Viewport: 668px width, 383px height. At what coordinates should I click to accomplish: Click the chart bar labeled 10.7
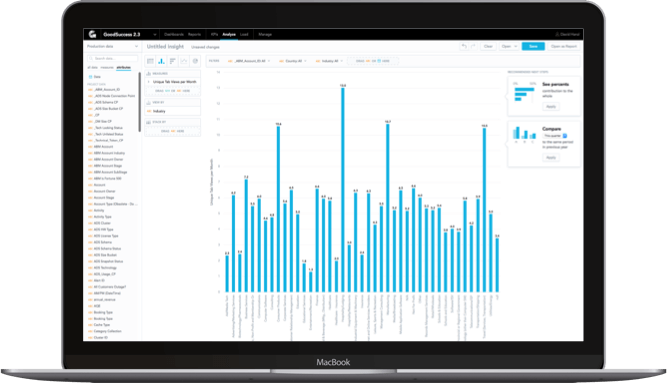click(x=388, y=208)
